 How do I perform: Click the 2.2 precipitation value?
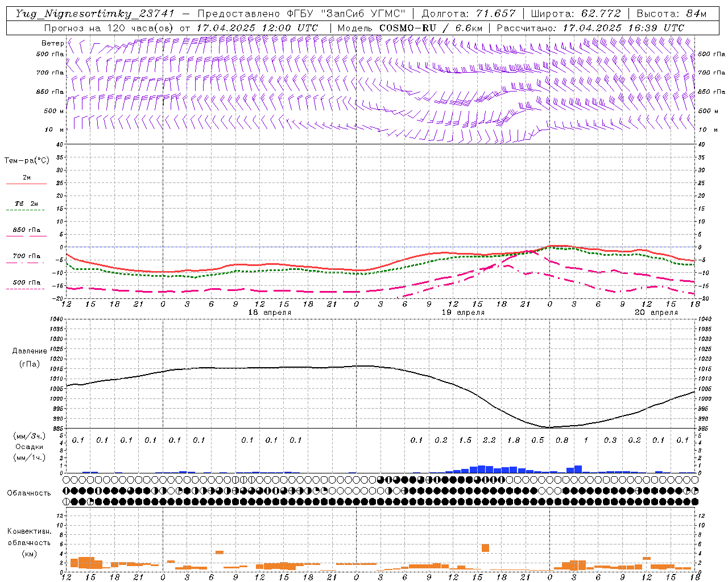coord(489,440)
